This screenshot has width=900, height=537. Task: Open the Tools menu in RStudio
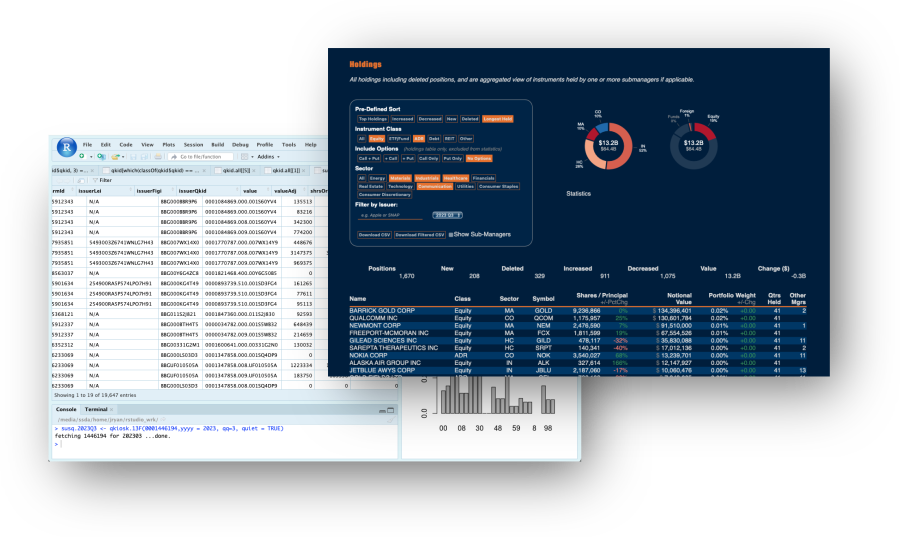click(289, 145)
